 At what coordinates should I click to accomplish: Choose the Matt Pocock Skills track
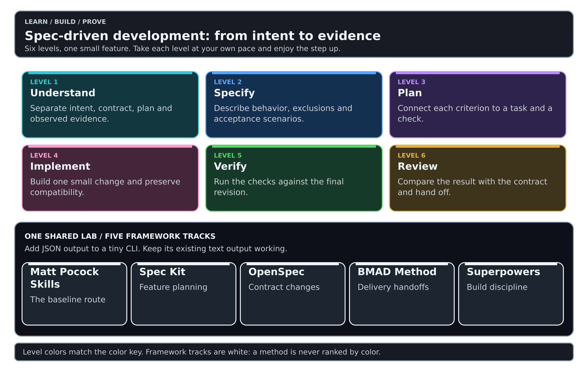pyautogui.click(x=74, y=294)
